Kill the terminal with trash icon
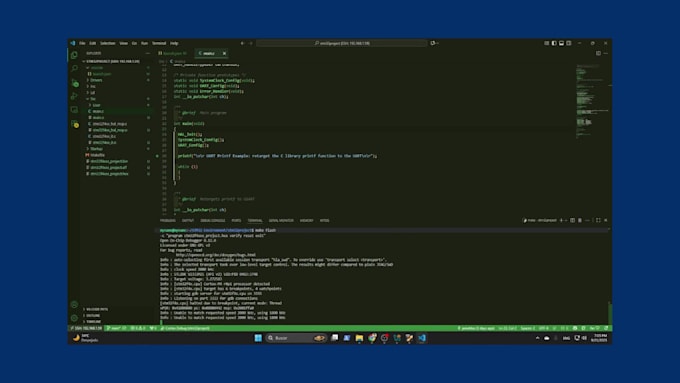Viewport: 680px width, 383px height. click(580, 220)
